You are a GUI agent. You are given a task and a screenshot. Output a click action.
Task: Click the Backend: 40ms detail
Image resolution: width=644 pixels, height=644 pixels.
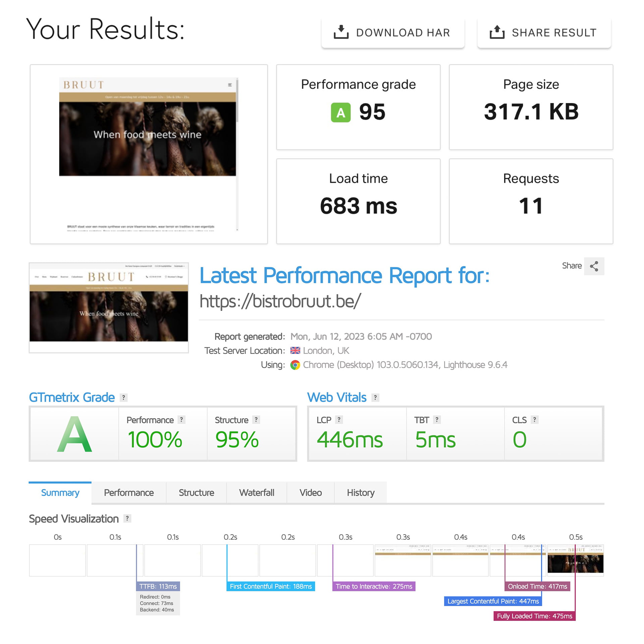click(x=157, y=610)
